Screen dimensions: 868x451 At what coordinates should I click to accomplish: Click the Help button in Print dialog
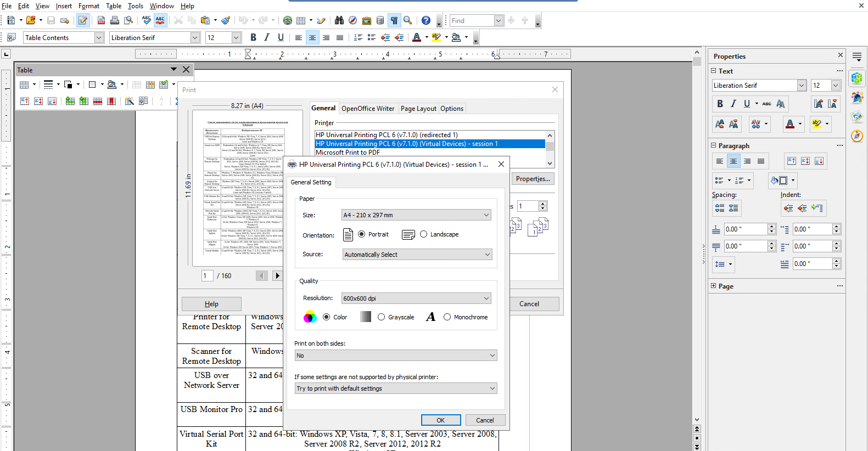[x=211, y=304]
